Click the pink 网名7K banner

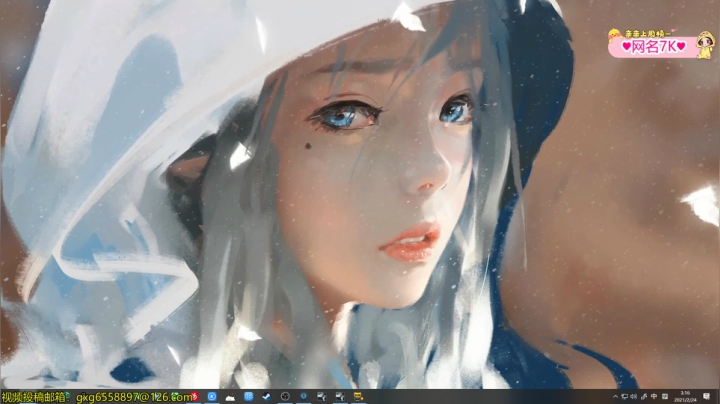(661, 45)
